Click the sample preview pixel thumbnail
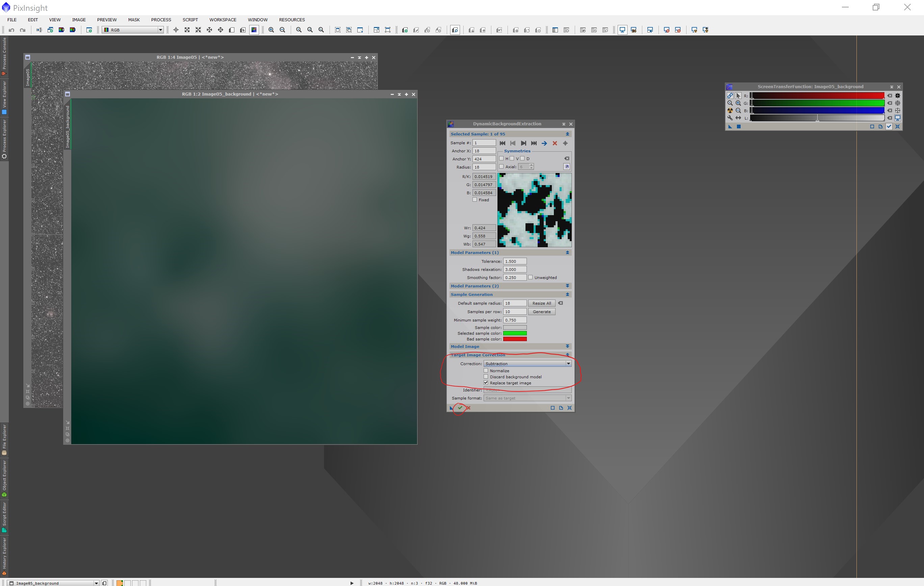This screenshot has height=586, width=924. pyautogui.click(x=535, y=210)
